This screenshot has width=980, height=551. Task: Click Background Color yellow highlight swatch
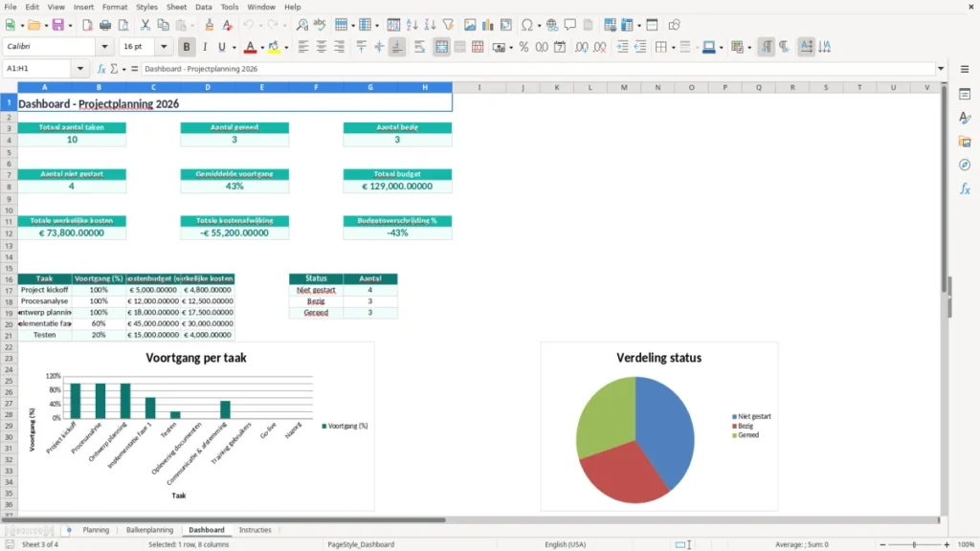click(274, 47)
